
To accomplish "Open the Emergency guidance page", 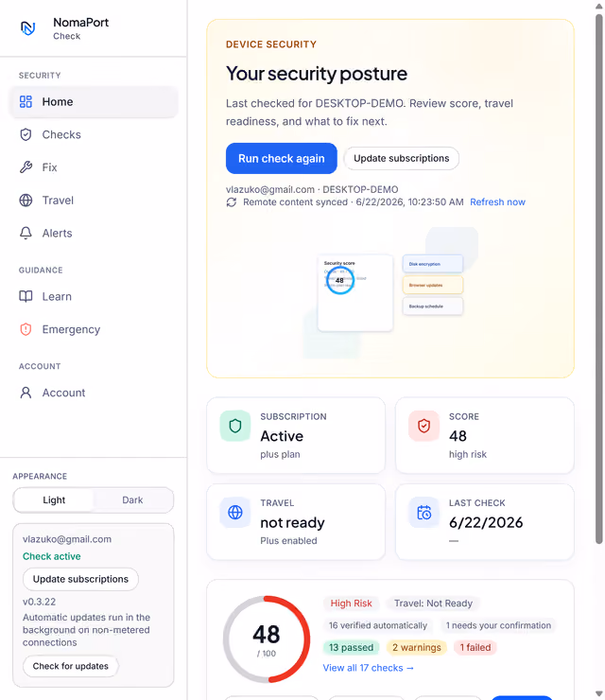I will click(x=94, y=329).
